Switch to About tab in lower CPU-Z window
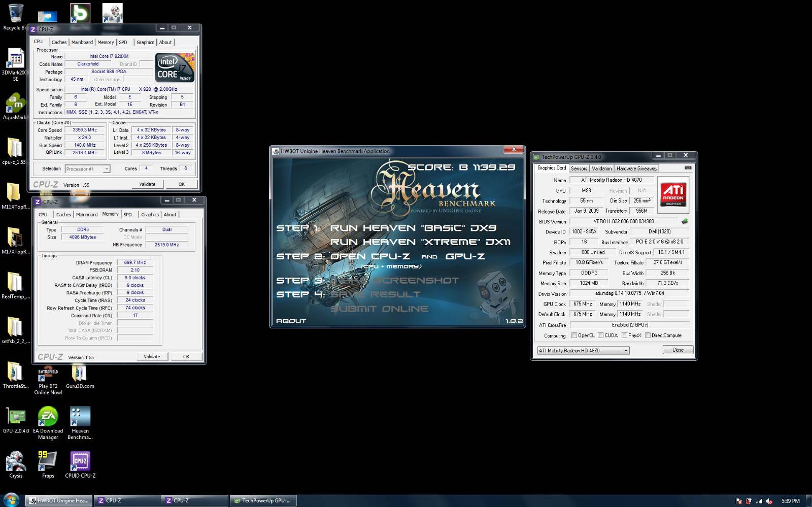Screen dimensions: 812x507 coord(170,215)
